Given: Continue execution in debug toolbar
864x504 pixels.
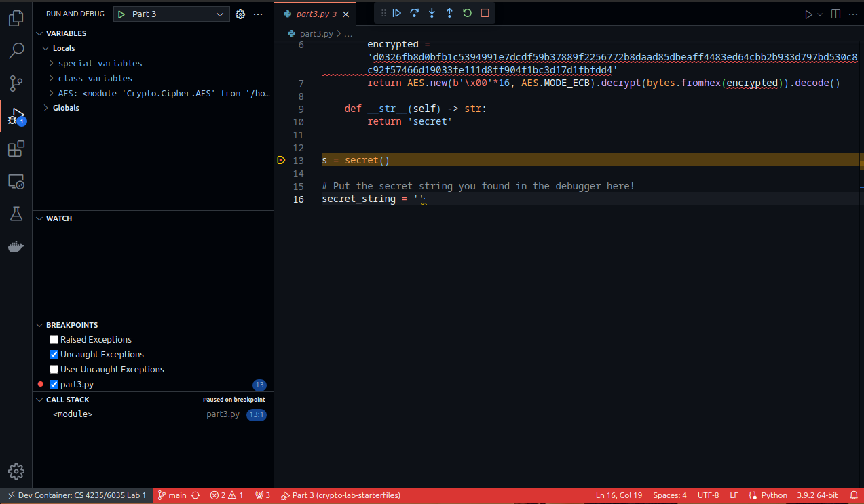Looking at the screenshot, I should pos(397,13).
